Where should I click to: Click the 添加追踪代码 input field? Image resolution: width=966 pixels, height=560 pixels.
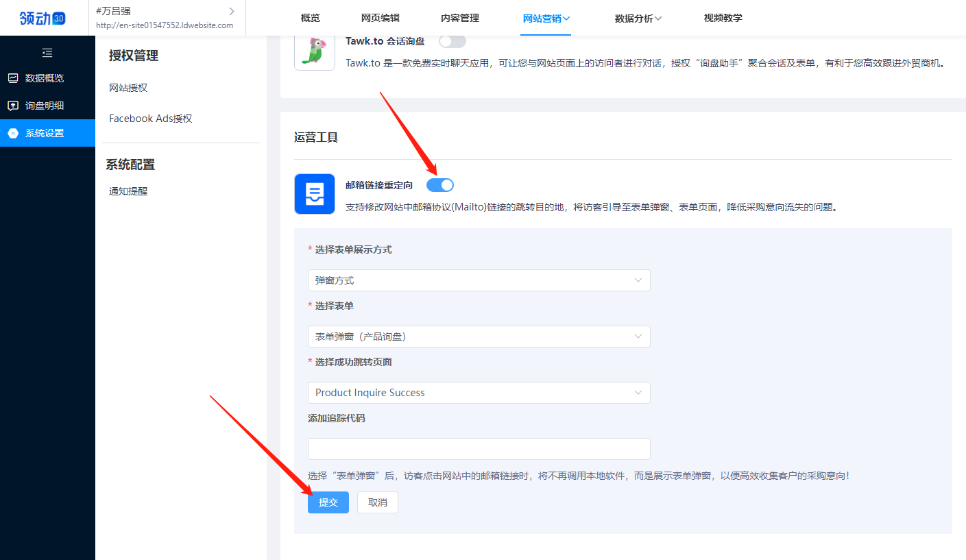[479, 449]
